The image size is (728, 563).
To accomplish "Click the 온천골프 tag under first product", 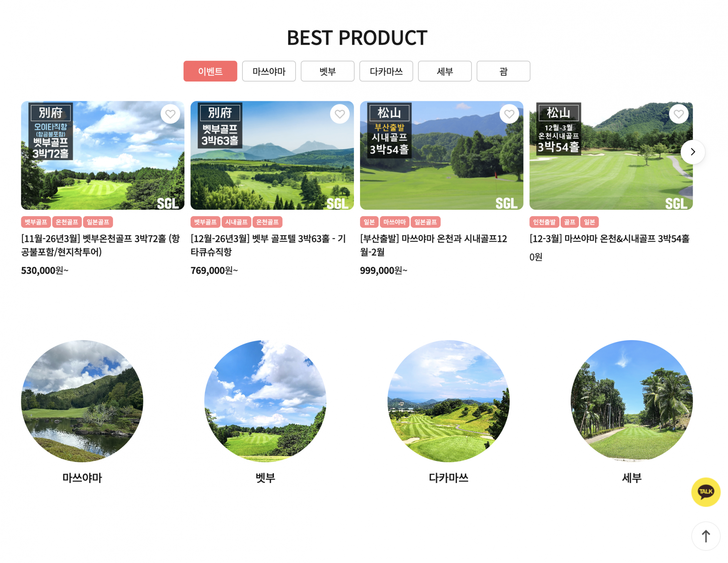I will pyautogui.click(x=67, y=222).
